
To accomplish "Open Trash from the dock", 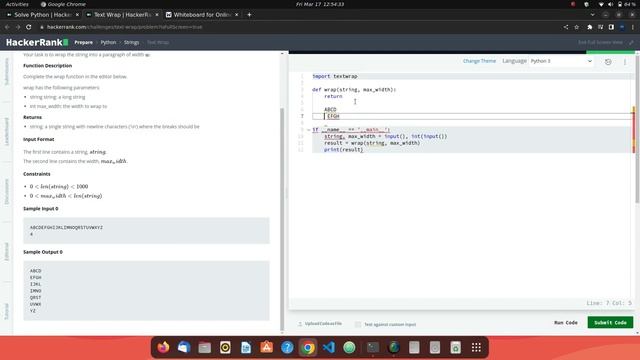I will coord(456,347).
